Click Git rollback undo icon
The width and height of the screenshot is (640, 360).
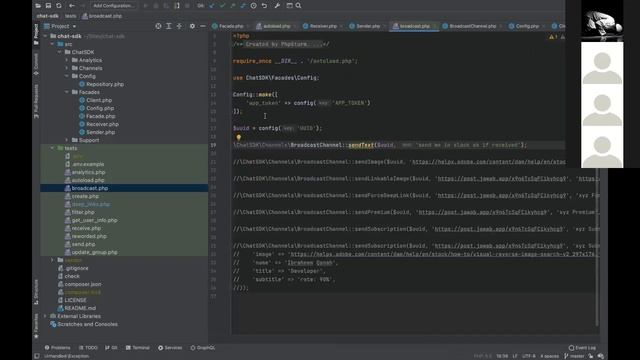pyautogui.click(x=264, y=6)
